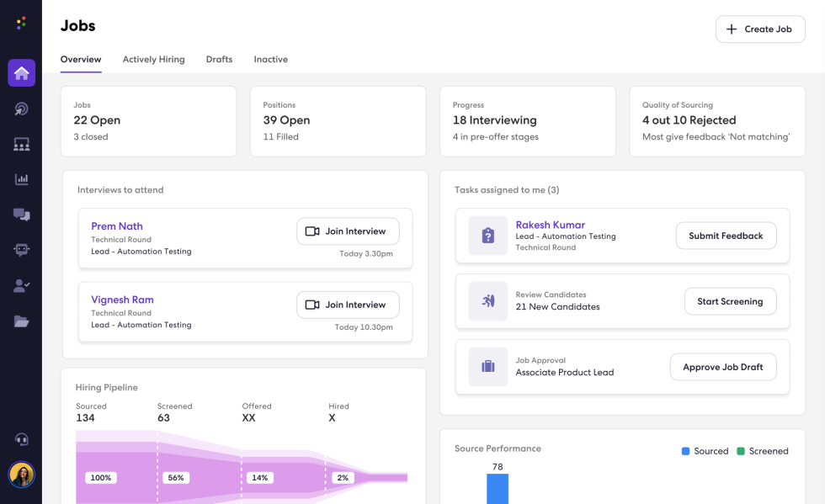Image resolution: width=825 pixels, height=504 pixels.
Task: Click the chatbot icon in sidebar
Action: click(22, 250)
